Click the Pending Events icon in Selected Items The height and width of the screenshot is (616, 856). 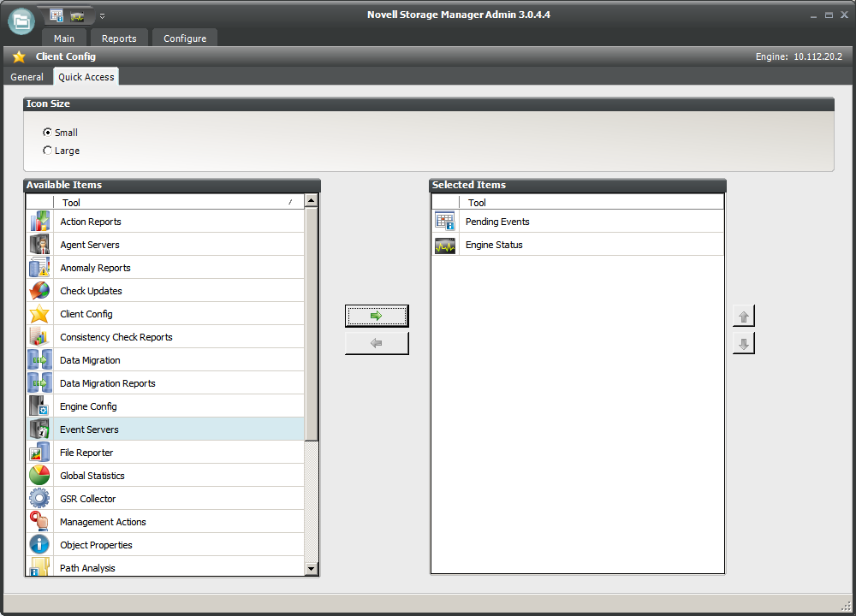tap(445, 222)
